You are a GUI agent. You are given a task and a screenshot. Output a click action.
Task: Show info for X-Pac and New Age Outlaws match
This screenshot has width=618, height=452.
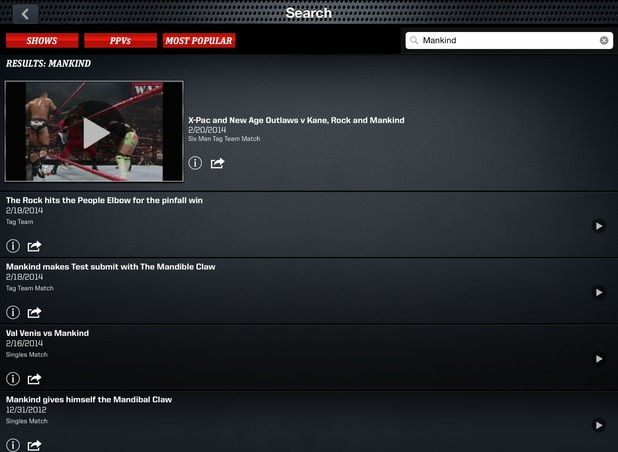click(x=195, y=163)
